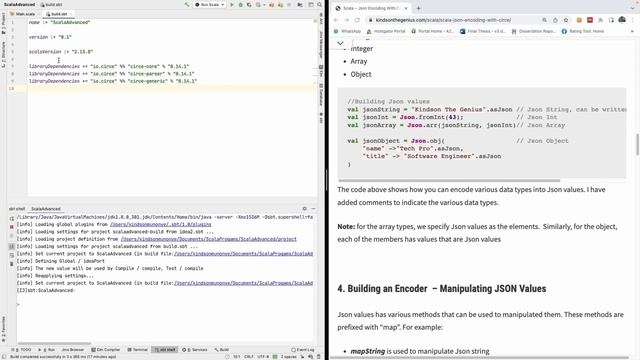Move the code block horizontal scrollbar
This screenshot has width=640, height=360.
[x=449, y=180]
